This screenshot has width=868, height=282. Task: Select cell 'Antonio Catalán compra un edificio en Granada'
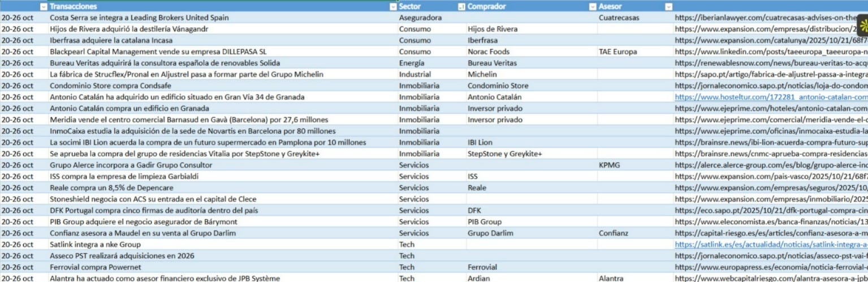coord(223,108)
